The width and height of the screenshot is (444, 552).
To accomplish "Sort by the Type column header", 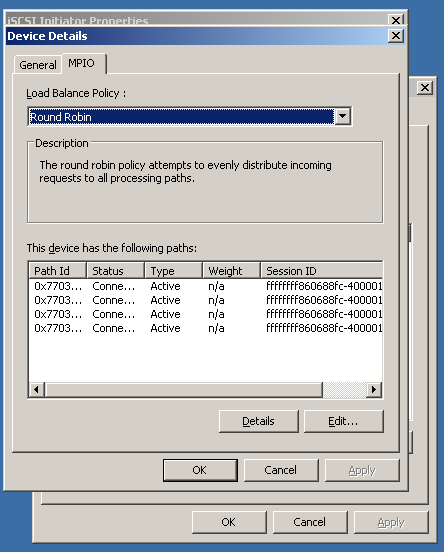I will (x=174, y=271).
